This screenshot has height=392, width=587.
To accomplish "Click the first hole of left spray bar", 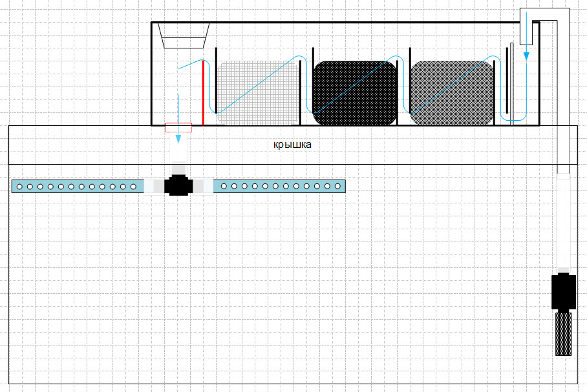I will click(x=19, y=187).
